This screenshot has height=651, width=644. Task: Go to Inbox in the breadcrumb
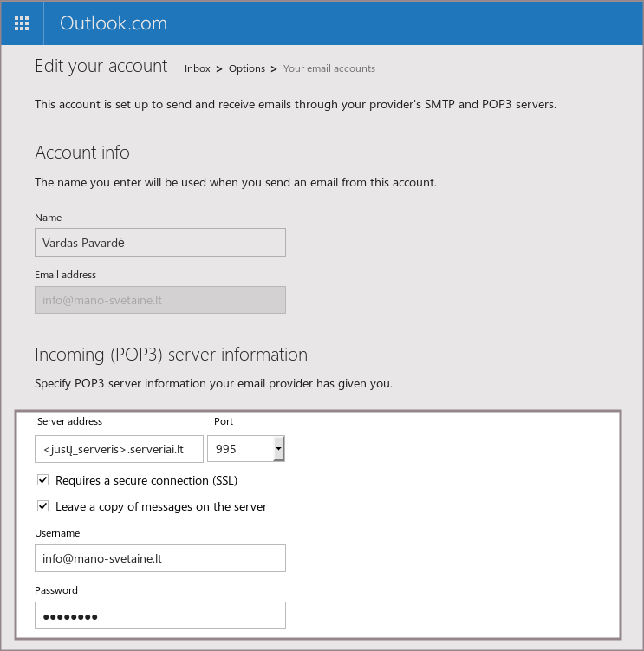coord(197,68)
